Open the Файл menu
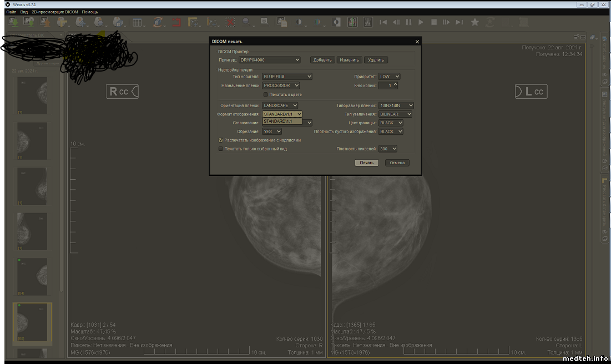 pos(11,12)
